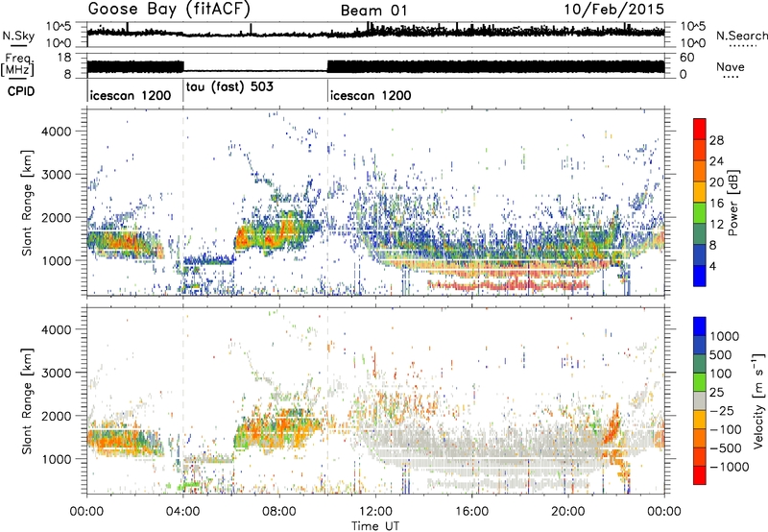Click the '04:00' time axis label
768x532 pixels.
click(182, 512)
